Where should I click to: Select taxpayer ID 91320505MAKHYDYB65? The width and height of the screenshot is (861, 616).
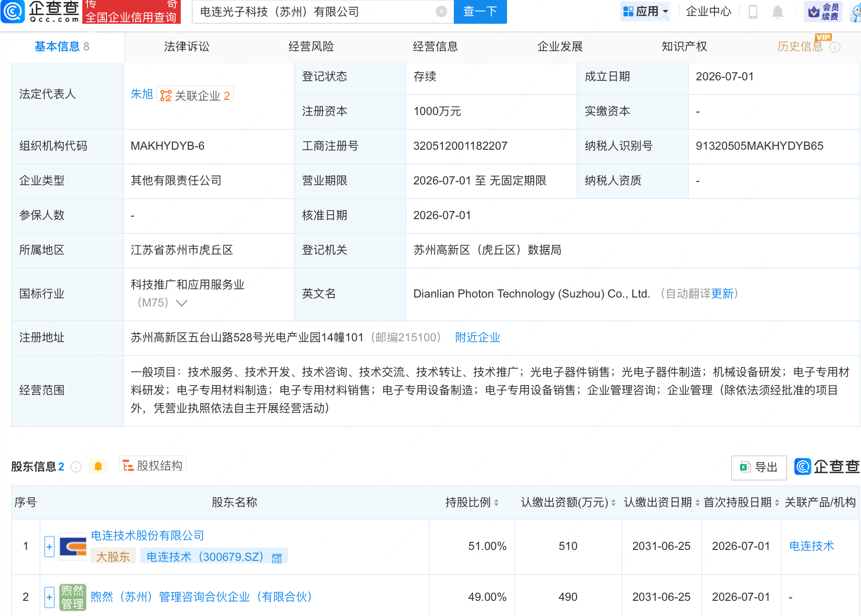point(760,146)
